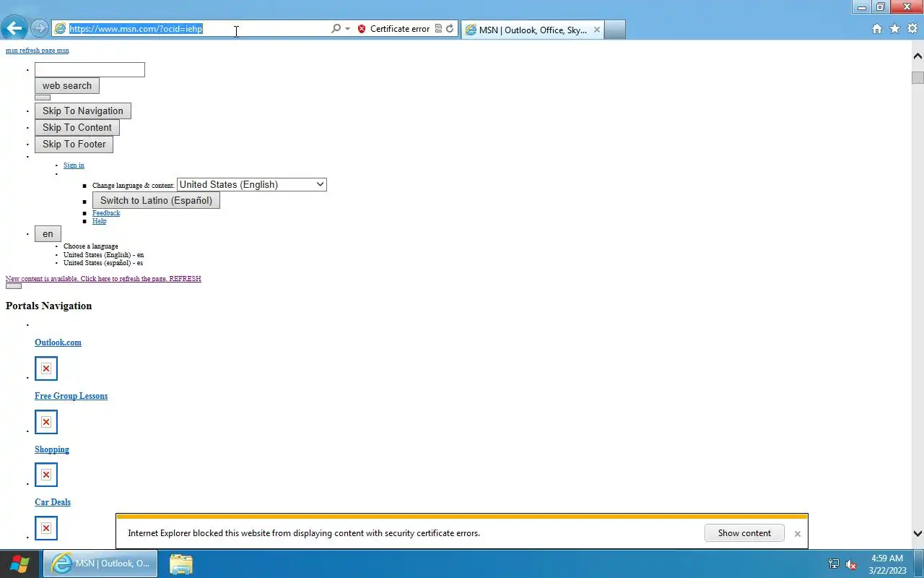Screen dimensions: 924x578
Task: Click the 'en' language button
Action: 48,234
